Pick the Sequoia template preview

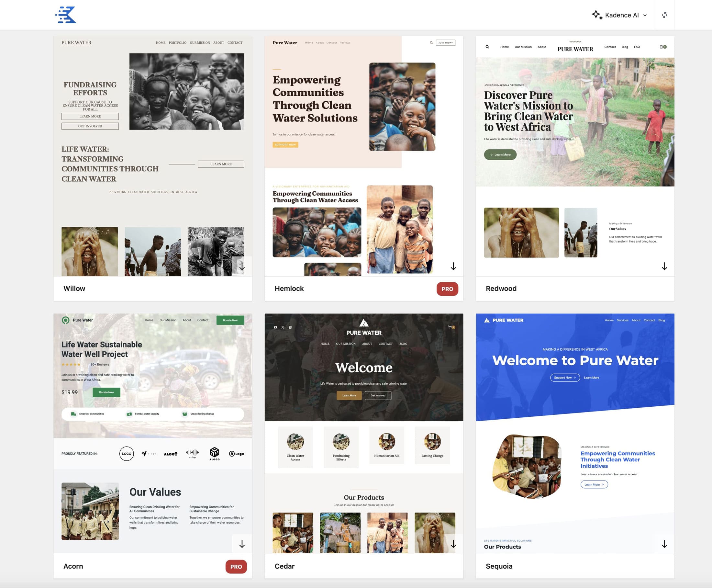575,434
